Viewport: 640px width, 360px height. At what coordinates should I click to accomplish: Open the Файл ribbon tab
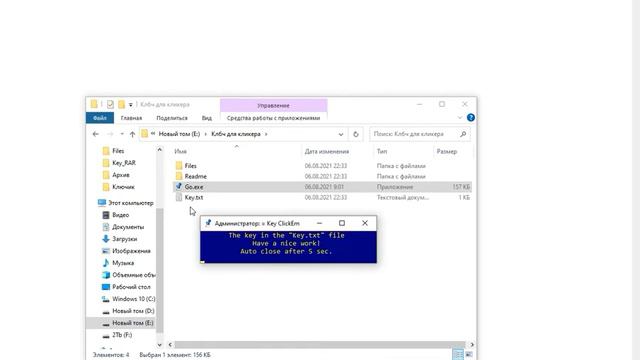[x=100, y=118]
